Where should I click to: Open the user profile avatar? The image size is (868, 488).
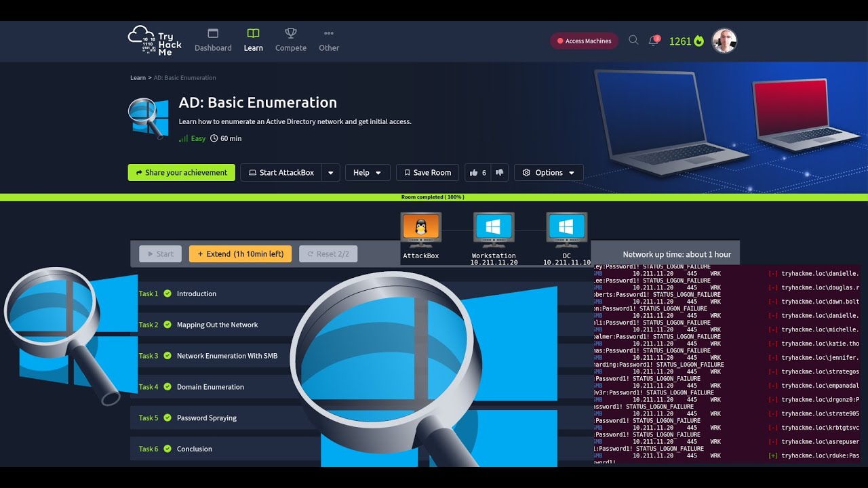pos(724,41)
